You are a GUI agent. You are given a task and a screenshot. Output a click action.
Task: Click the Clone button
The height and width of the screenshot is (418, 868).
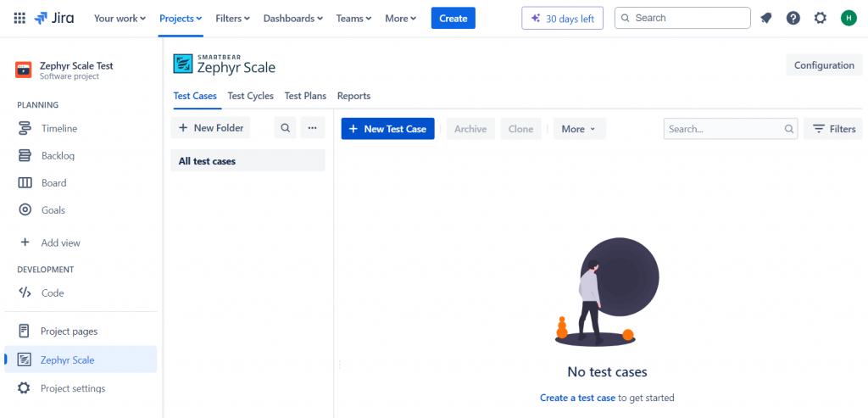tap(521, 129)
